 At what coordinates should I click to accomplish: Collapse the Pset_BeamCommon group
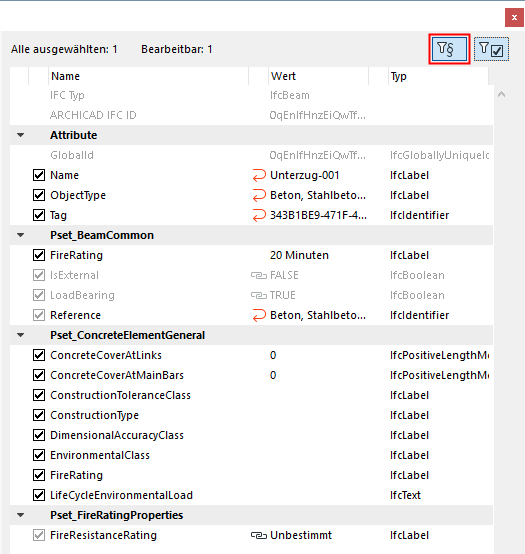click(x=21, y=235)
